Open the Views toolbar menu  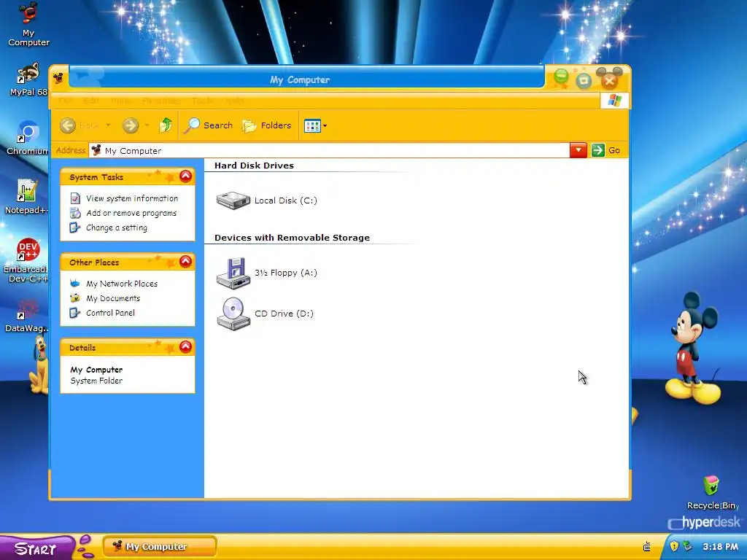[x=315, y=125]
